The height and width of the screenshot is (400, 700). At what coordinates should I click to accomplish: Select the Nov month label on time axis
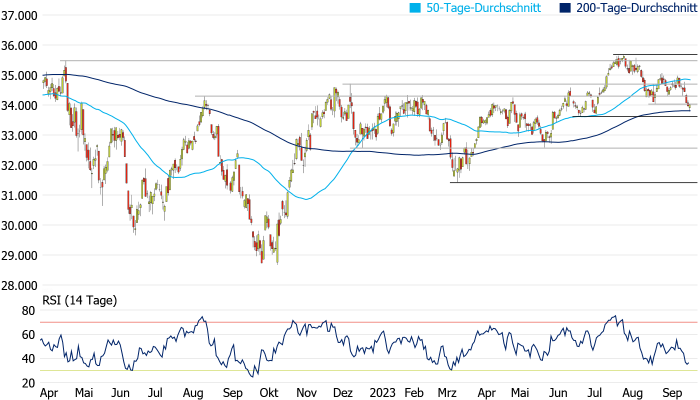pyautogui.click(x=309, y=393)
